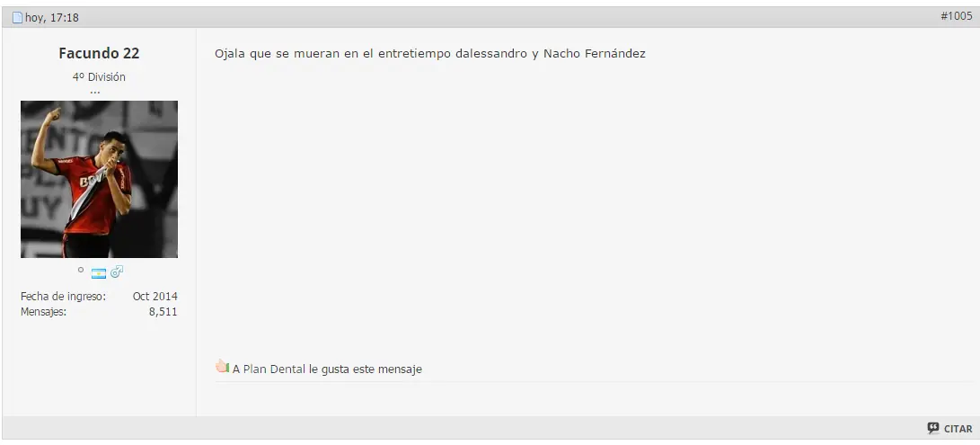Click the Mensajes label
The image size is (980, 445).
(43, 312)
